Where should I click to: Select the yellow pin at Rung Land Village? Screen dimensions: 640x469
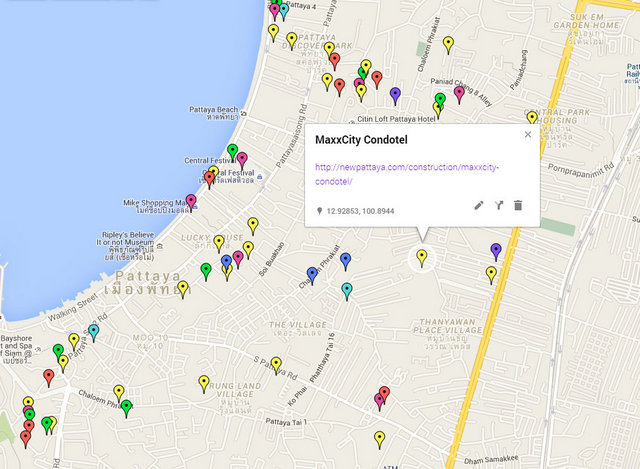tap(204, 385)
